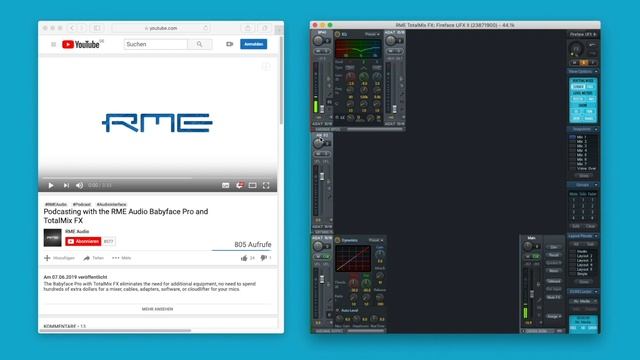Toggle Mute FX in the control room
640x360 pixels.
[x=554, y=297]
